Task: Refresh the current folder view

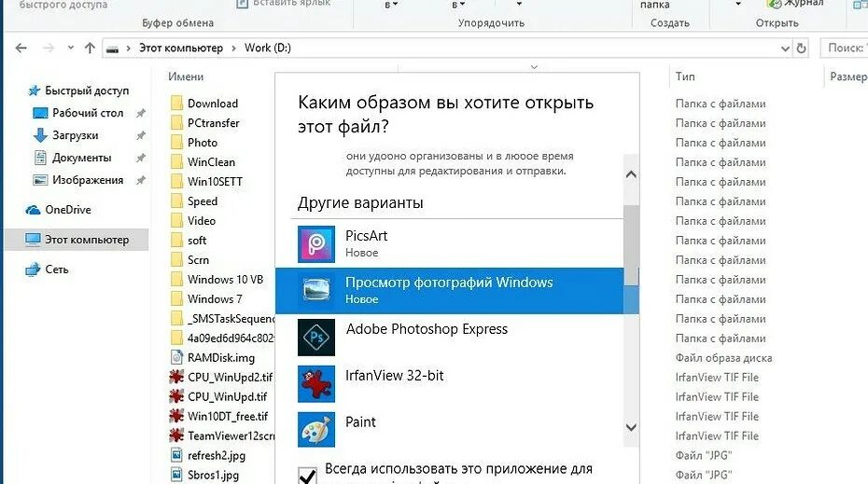Action: 801,48
